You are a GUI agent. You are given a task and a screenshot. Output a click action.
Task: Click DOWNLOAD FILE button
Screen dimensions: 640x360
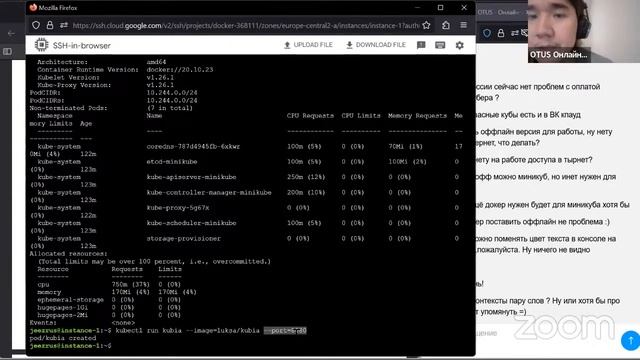pyautogui.click(x=376, y=45)
